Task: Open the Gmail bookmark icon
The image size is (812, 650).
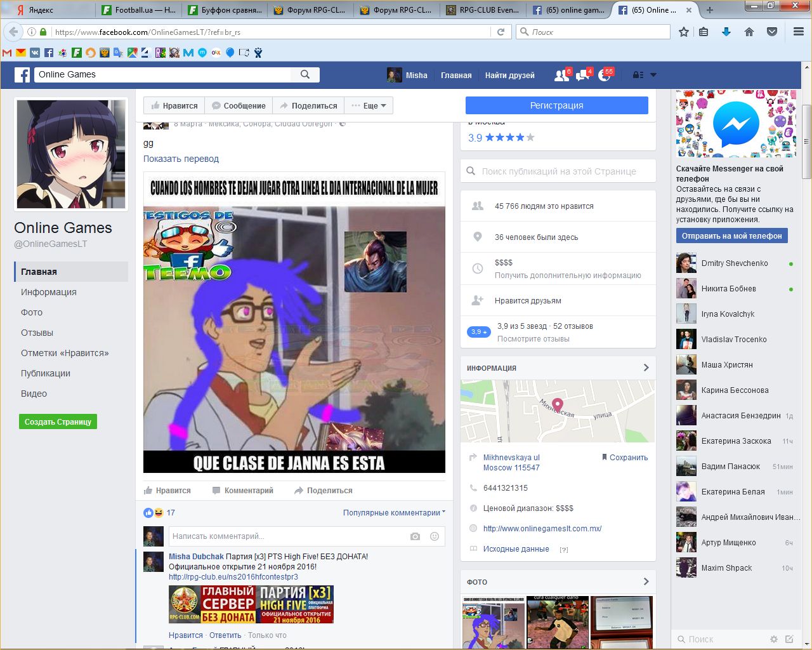Action: [7, 53]
